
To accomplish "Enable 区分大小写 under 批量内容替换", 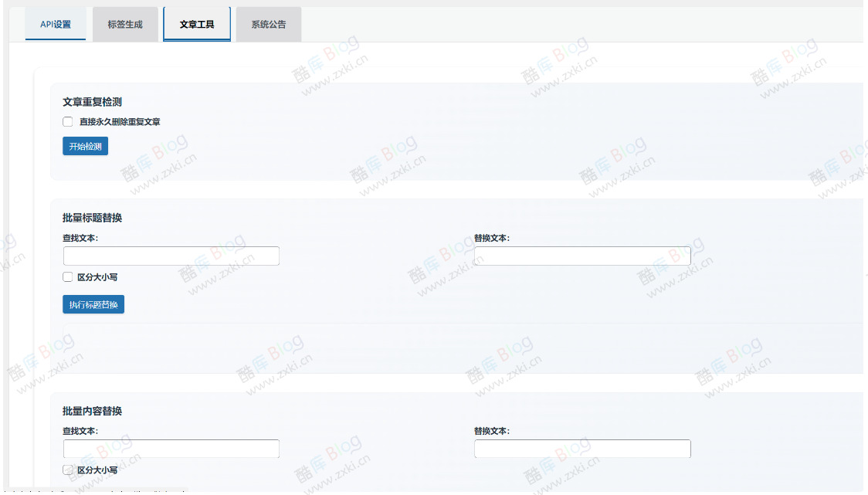I will (x=67, y=470).
